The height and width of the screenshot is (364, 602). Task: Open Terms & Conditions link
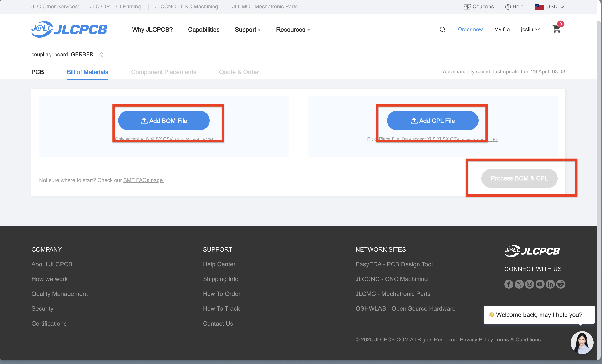[517, 339]
